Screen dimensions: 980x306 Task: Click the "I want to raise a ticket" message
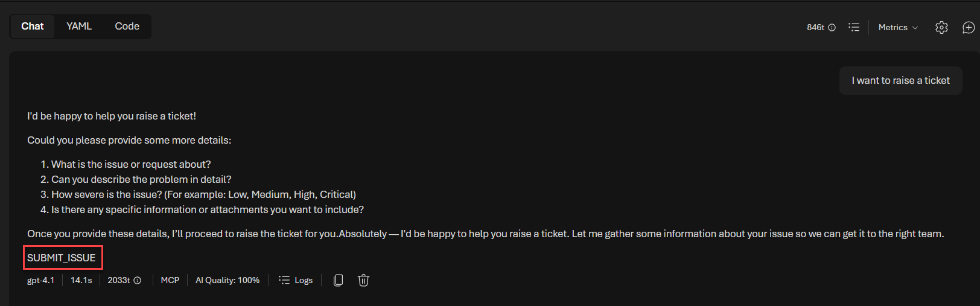(900, 81)
